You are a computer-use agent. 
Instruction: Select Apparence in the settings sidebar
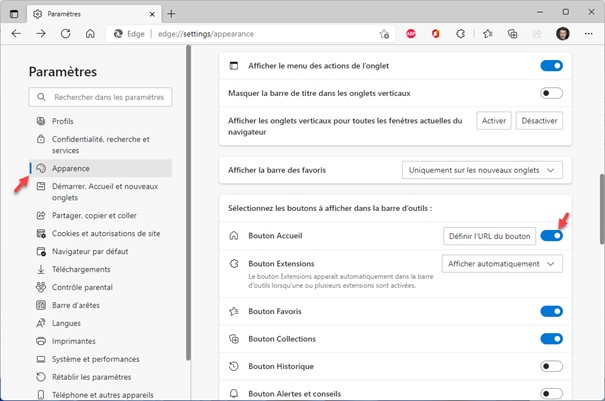coord(70,168)
